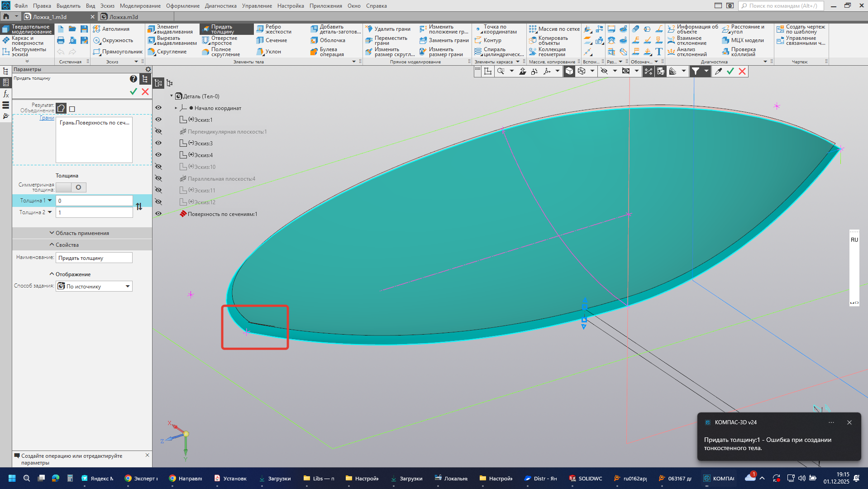This screenshot has height=489, width=868.
Task: Confirm operation with green checkmark in Parameters
Action: [x=134, y=91]
